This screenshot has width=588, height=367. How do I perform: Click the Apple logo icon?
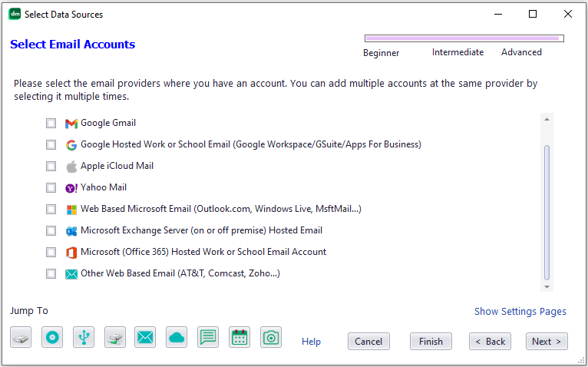click(71, 167)
